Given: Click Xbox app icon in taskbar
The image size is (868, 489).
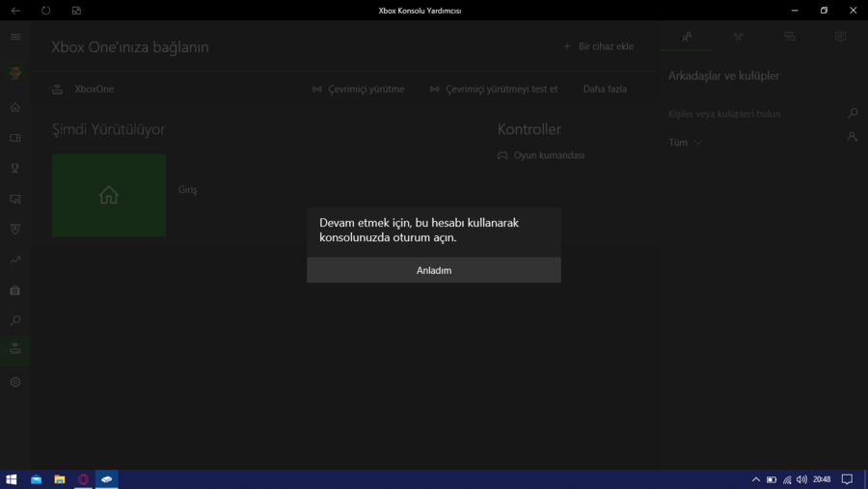Looking at the screenshot, I should (x=107, y=479).
